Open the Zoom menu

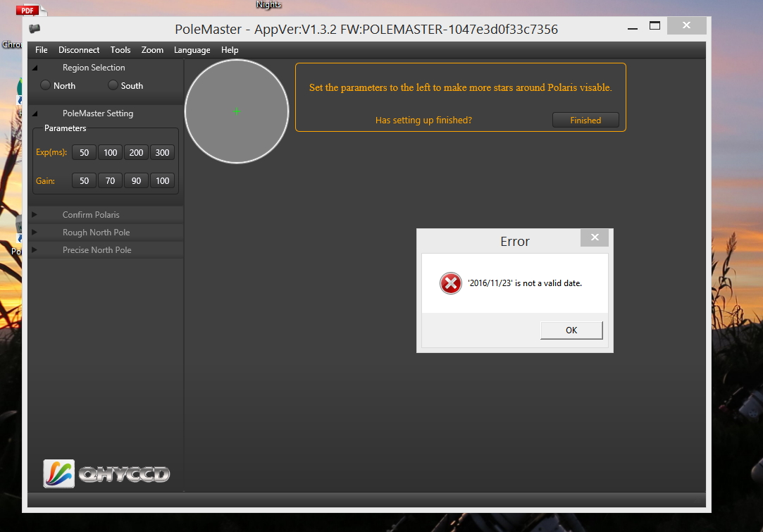(x=152, y=49)
